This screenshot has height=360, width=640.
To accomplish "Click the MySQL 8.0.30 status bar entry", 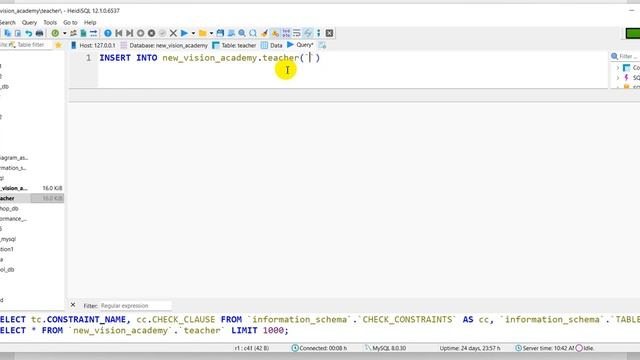I will click(x=386, y=348).
